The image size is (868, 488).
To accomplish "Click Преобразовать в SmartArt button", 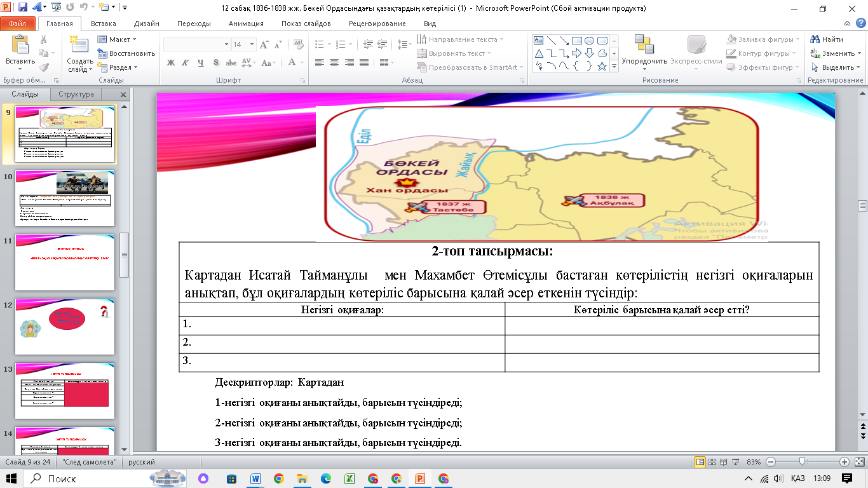I will pyautogui.click(x=472, y=67).
